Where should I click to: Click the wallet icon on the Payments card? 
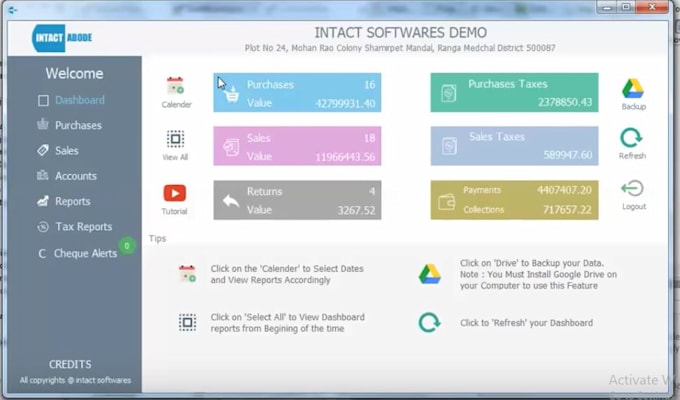[x=446, y=202]
